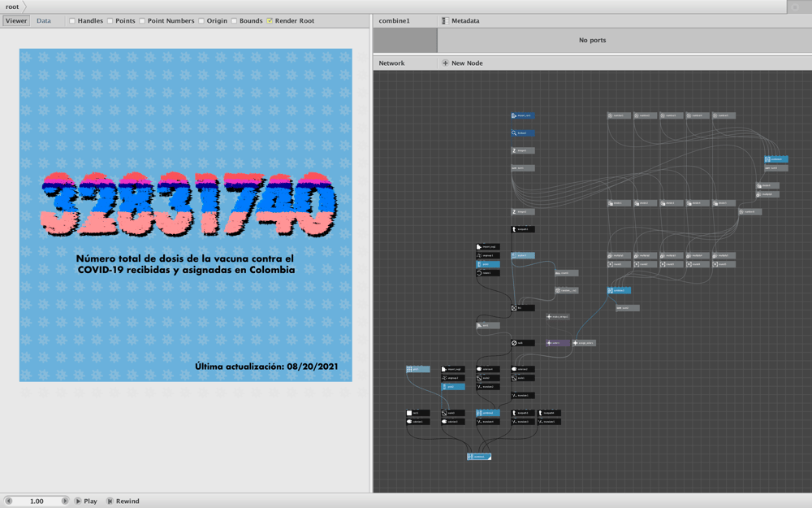
Task: Select the null1 node
Action: [522, 343]
